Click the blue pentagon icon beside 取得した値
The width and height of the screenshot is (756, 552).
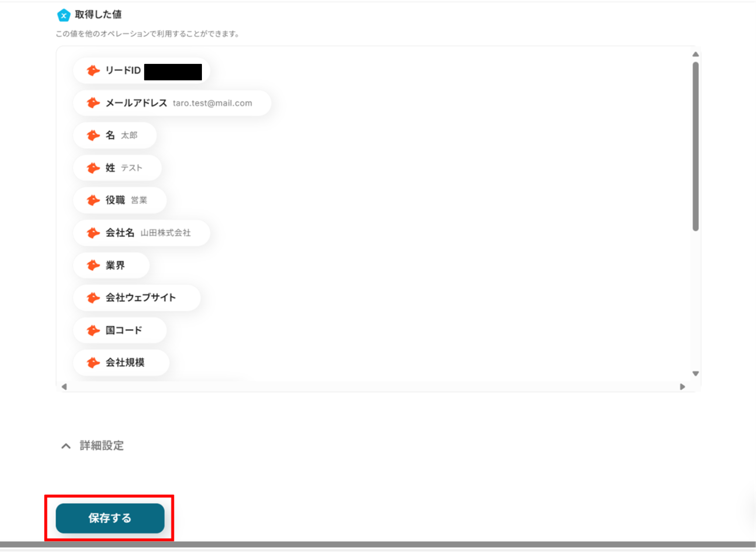(63, 15)
